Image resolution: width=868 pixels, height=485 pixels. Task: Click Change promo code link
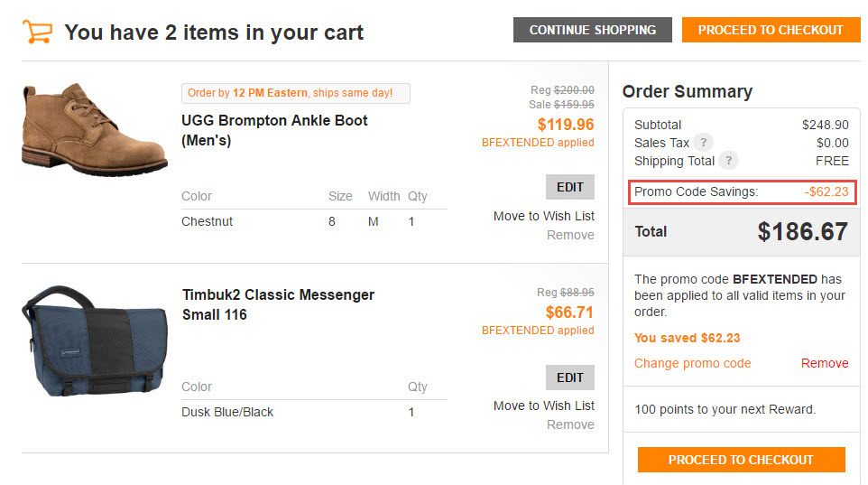693,363
